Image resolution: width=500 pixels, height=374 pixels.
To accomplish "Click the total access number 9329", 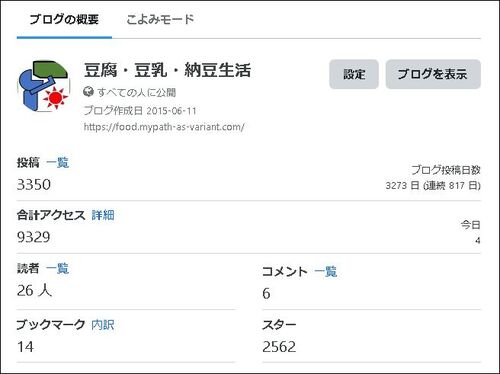I will coord(34,237).
